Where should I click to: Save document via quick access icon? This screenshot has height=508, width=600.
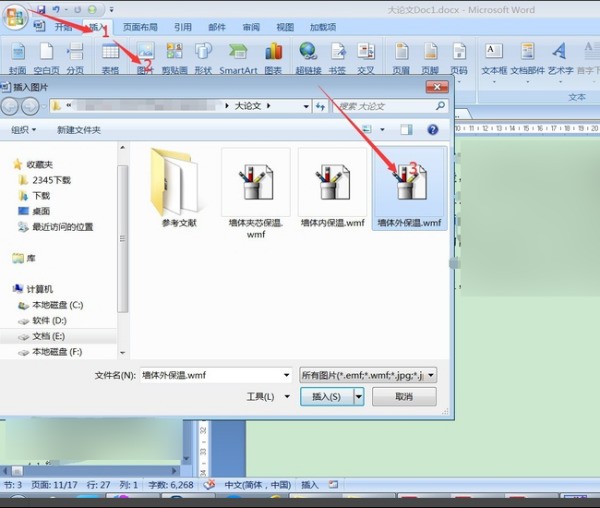pyautogui.click(x=41, y=10)
